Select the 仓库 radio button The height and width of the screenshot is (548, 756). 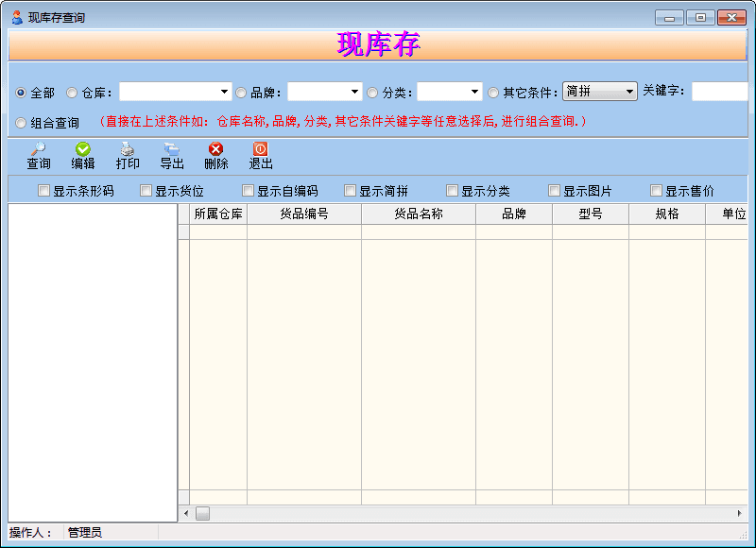(x=72, y=93)
